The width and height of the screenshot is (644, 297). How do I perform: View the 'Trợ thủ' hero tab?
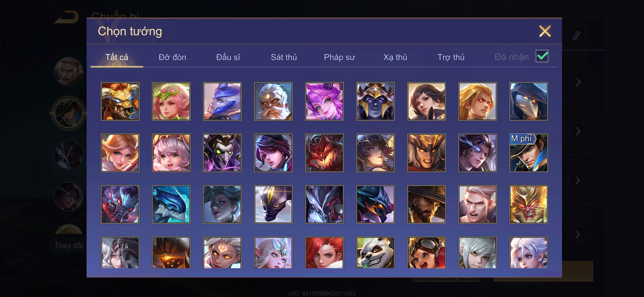point(451,57)
